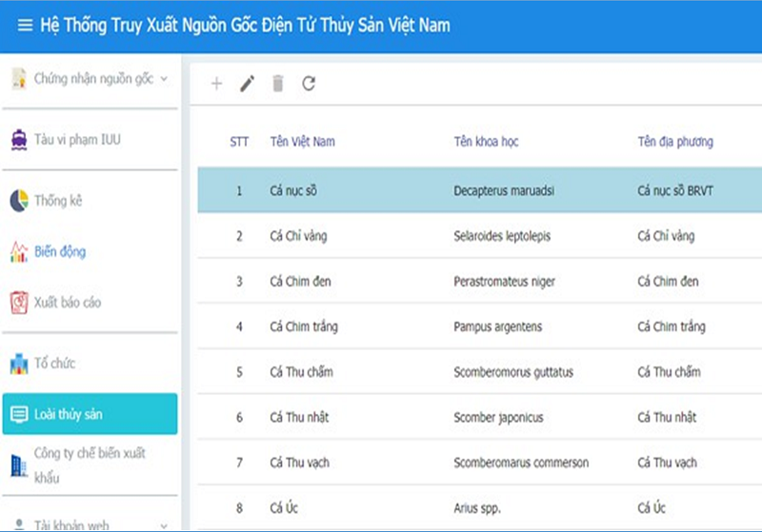762x532 pixels.
Task: Click row number 4 cell
Action: point(239,326)
